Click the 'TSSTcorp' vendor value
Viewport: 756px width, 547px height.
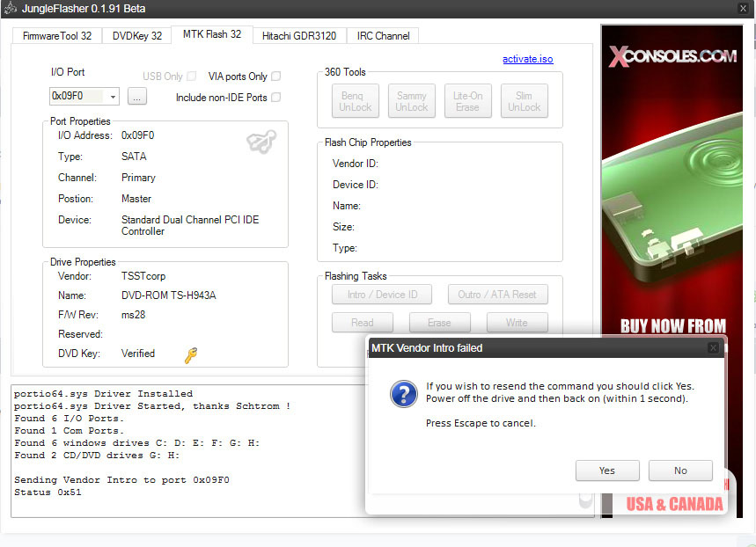143,275
